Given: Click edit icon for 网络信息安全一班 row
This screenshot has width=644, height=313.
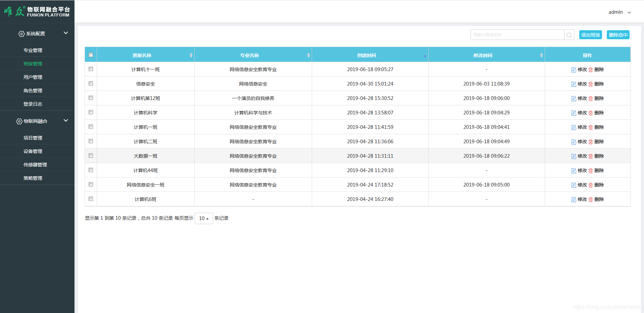Looking at the screenshot, I should point(574,185).
